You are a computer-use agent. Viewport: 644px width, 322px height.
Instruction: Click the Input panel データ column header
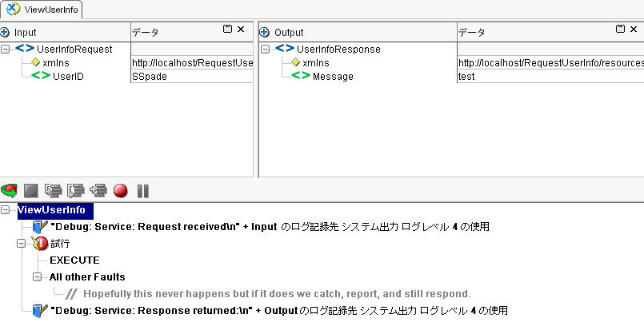click(x=192, y=32)
